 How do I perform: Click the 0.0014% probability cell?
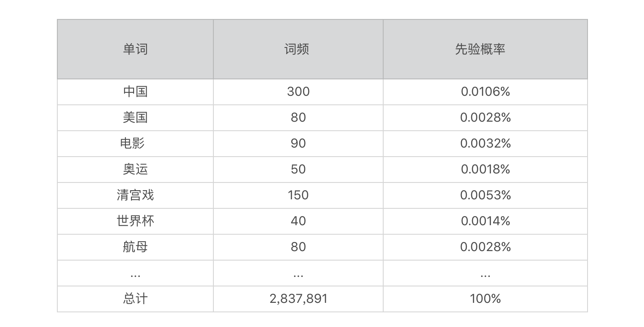coord(485,221)
